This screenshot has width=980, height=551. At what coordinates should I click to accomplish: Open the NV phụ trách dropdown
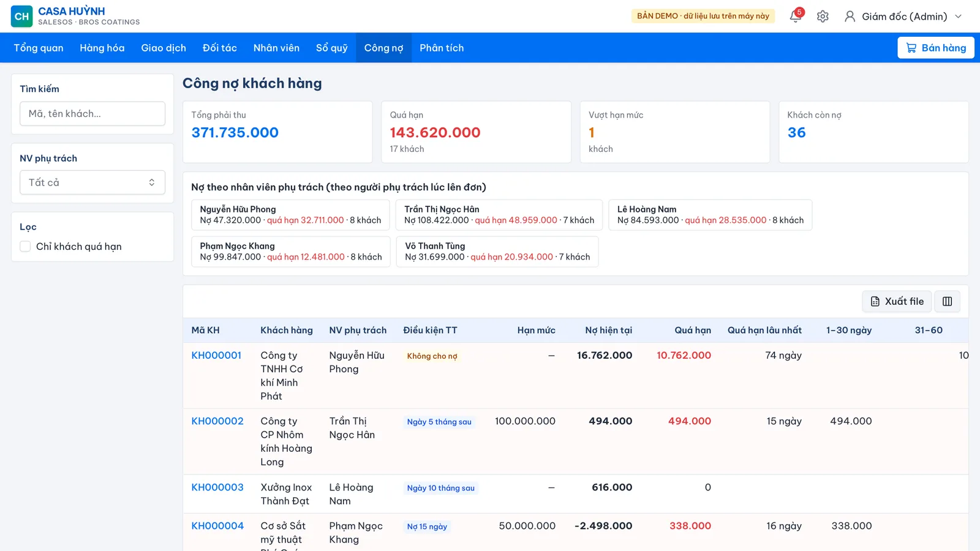[92, 182]
